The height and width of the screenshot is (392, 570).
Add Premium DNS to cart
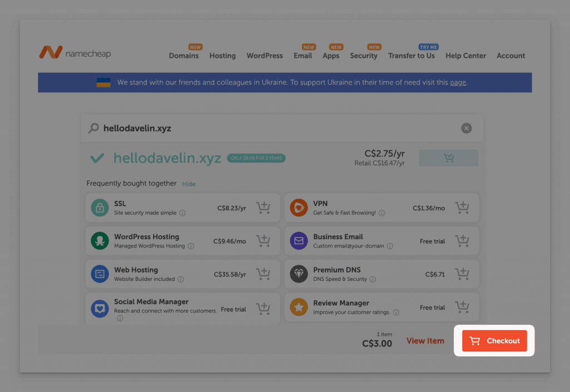point(462,274)
